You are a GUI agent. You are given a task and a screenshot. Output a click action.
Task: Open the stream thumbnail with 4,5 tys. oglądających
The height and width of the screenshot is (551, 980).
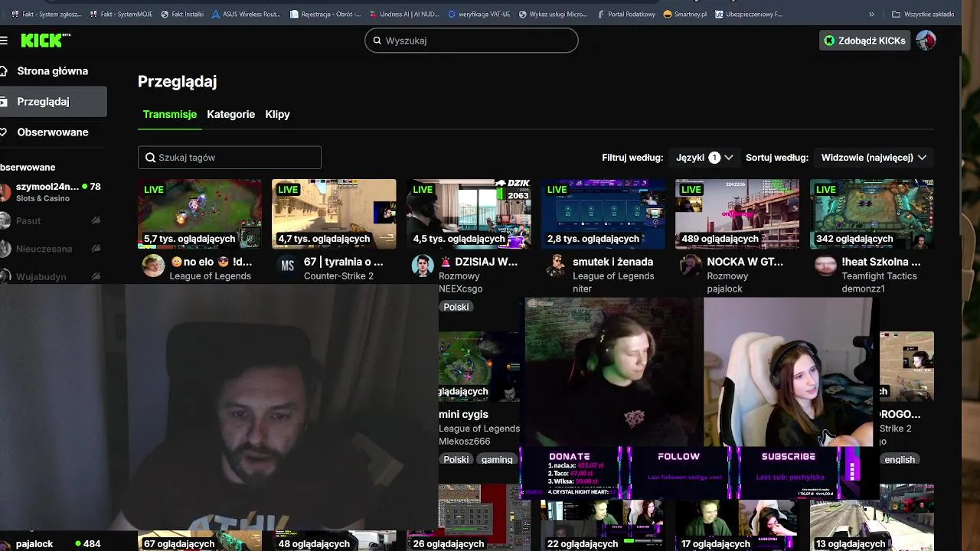click(x=469, y=214)
